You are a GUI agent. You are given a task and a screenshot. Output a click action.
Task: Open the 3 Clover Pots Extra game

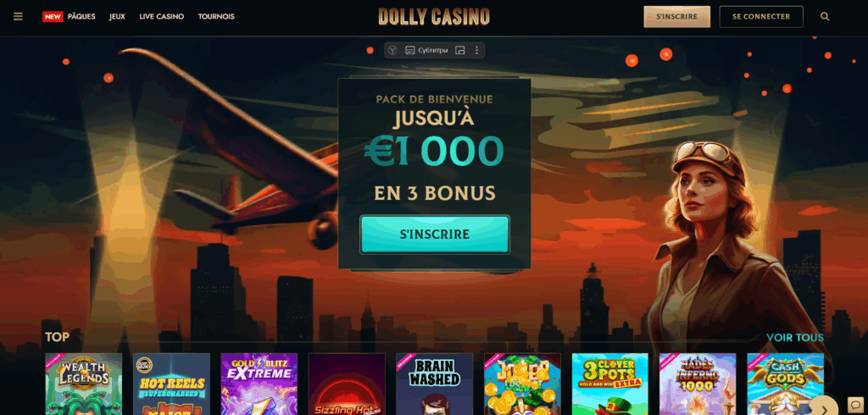[x=610, y=384]
